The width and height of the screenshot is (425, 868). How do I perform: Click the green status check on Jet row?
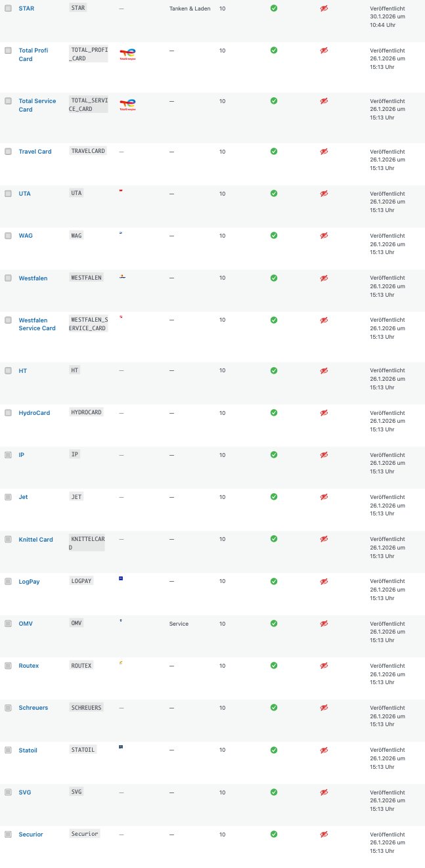273,497
